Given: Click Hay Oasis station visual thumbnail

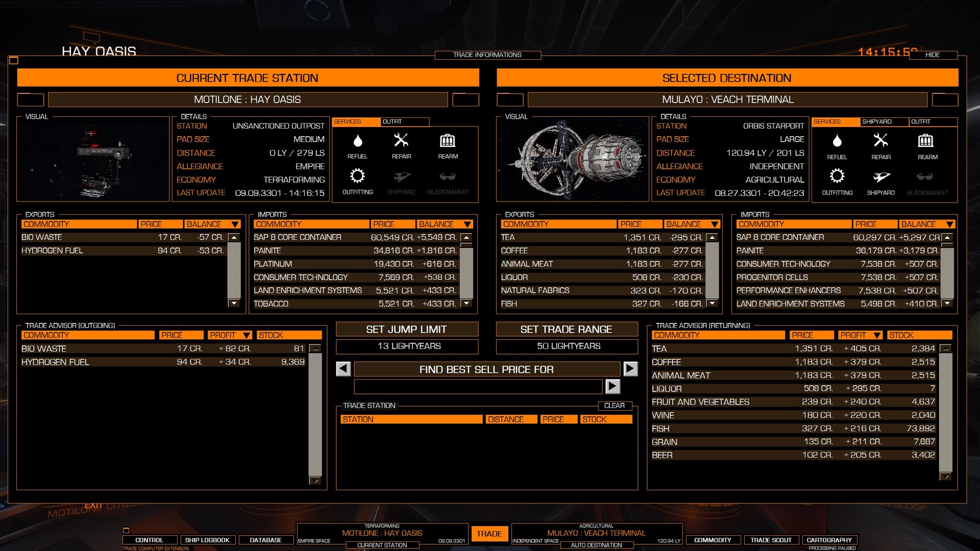Looking at the screenshot, I should [93, 159].
